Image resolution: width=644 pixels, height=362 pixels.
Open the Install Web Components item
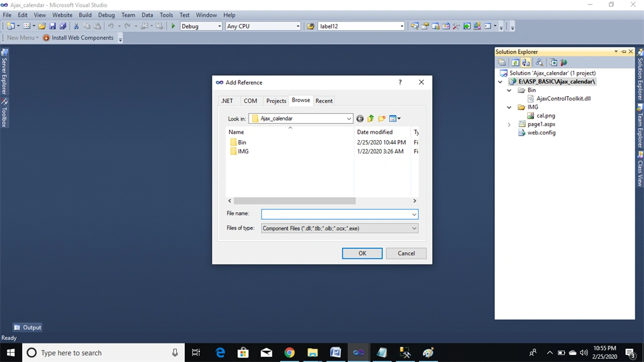(78, 38)
